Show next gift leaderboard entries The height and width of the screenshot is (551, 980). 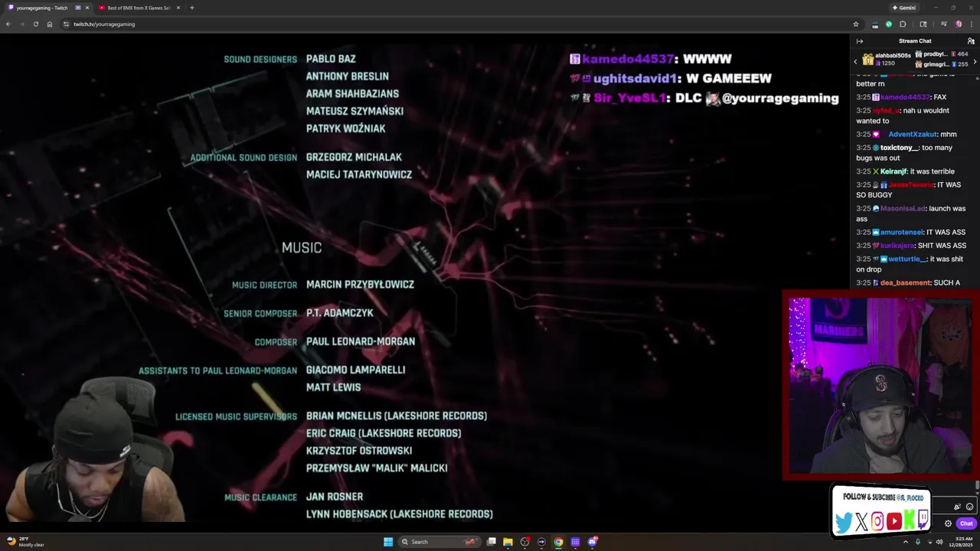pyautogui.click(x=974, y=61)
